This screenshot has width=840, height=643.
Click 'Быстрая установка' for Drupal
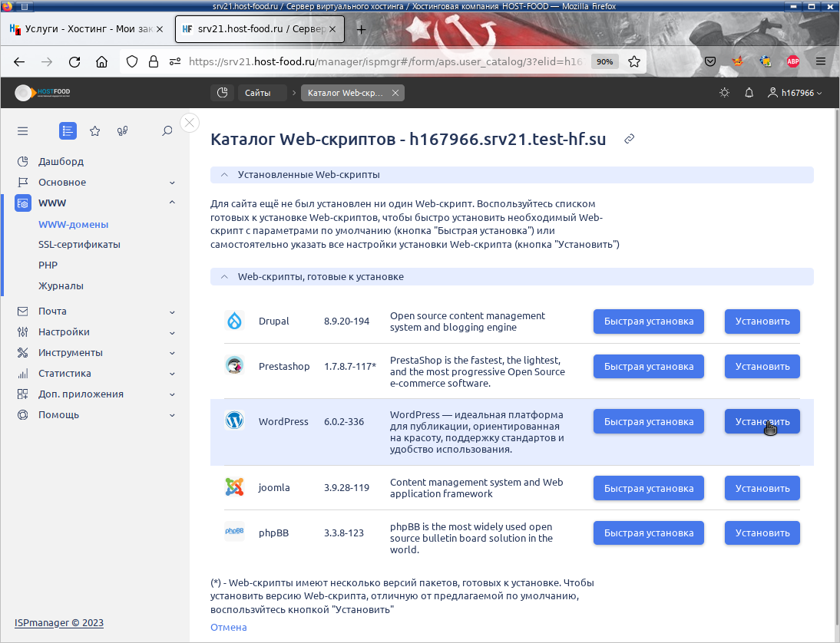pyautogui.click(x=648, y=321)
